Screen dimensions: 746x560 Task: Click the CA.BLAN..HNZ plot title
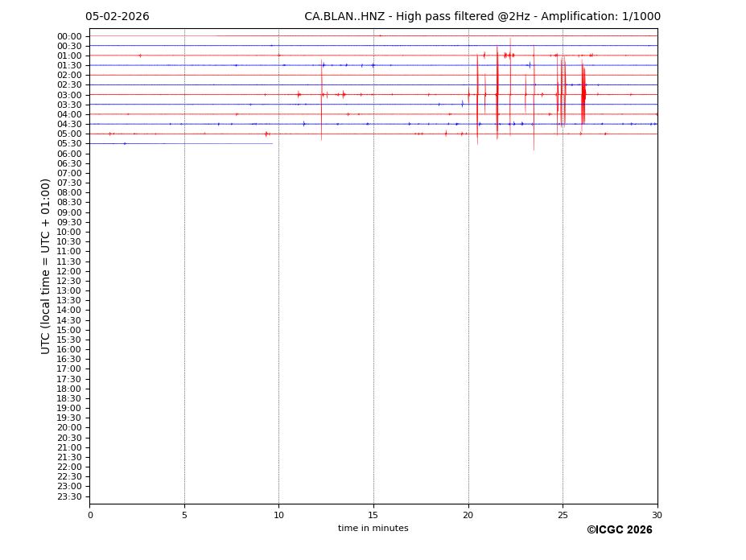click(482, 17)
